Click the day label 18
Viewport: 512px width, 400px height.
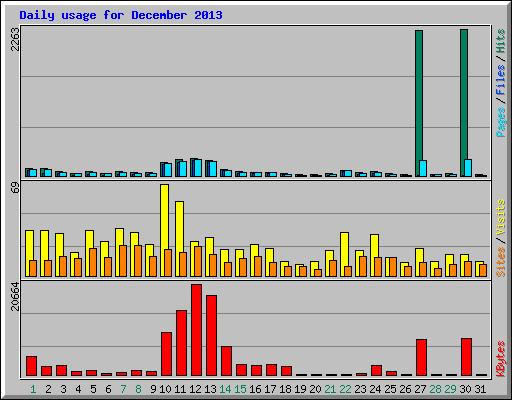[x=285, y=389]
